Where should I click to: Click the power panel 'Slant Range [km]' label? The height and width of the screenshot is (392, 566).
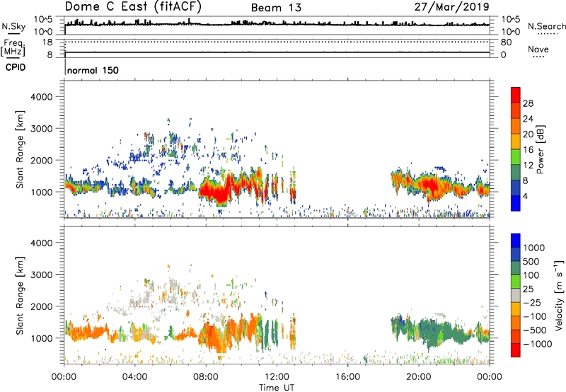point(20,149)
